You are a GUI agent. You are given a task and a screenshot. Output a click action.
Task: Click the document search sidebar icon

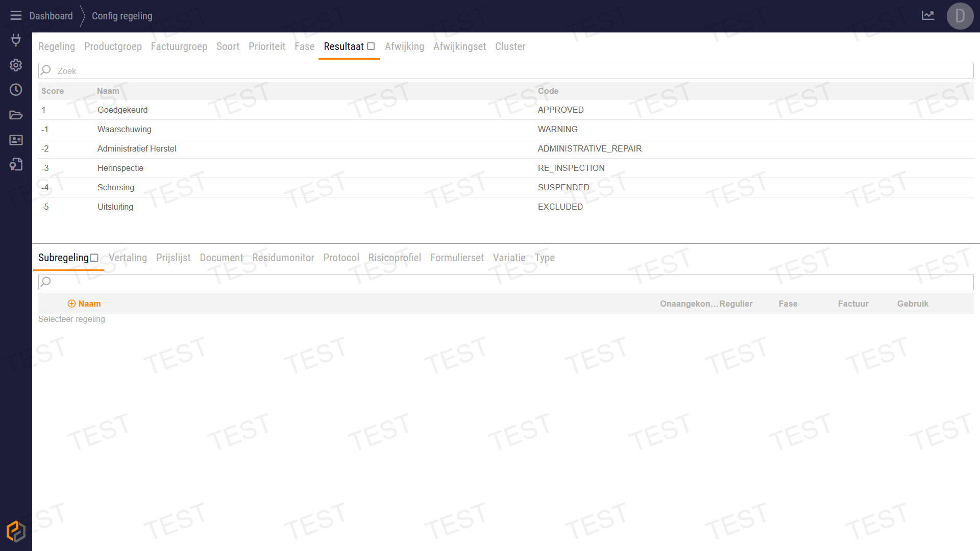[x=16, y=164]
